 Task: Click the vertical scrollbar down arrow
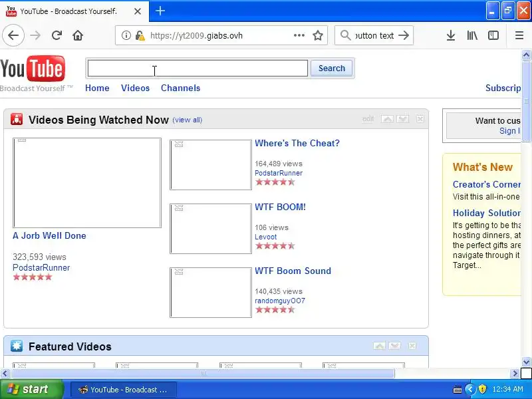click(x=526, y=362)
